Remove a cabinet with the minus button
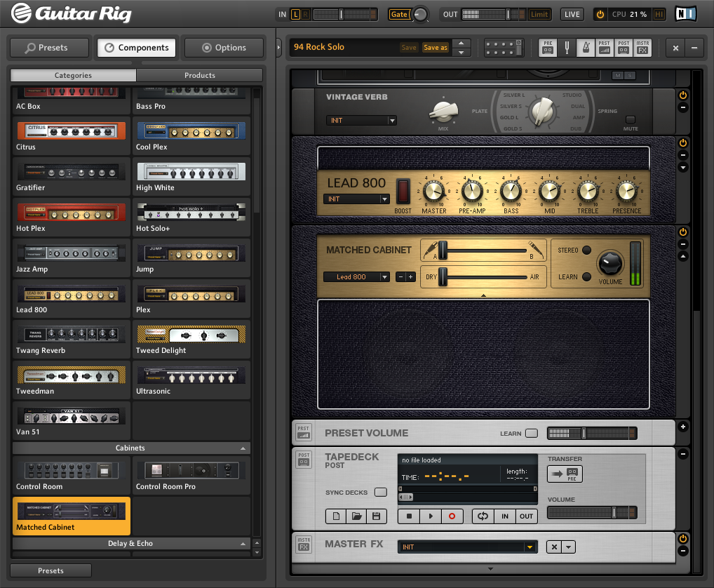 tap(400, 276)
